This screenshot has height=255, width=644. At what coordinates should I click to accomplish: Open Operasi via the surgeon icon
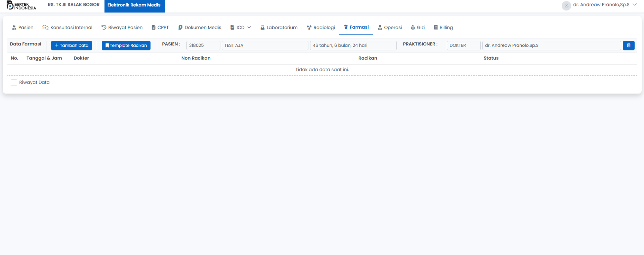click(380, 28)
